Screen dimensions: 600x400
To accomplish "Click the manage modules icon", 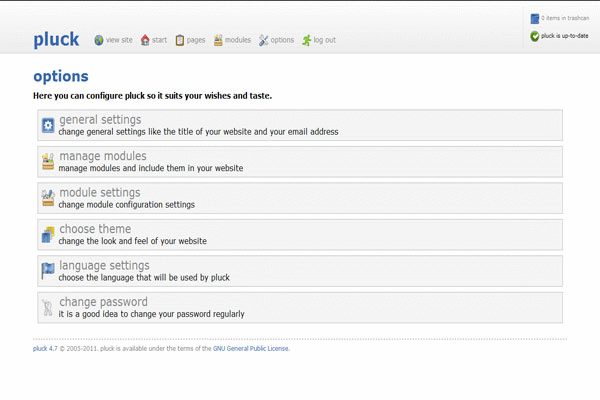I will pyautogui.click(x=47, y=161).
